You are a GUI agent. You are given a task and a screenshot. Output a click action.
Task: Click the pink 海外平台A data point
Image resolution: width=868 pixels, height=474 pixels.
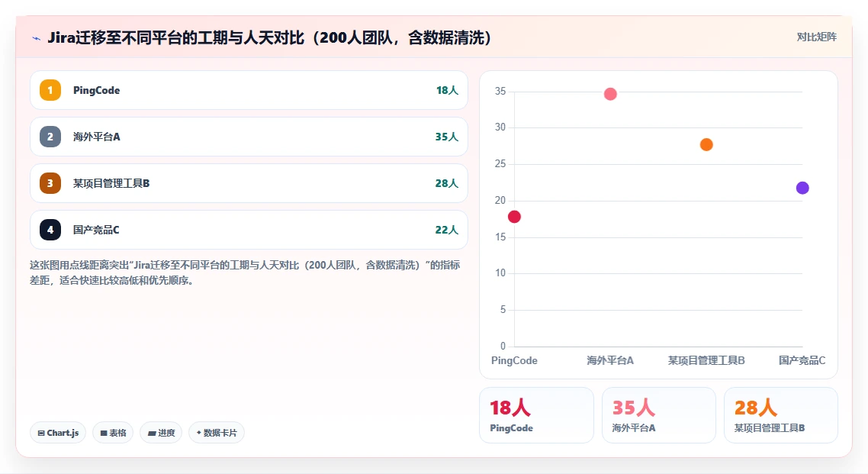(x=610, y=94)
